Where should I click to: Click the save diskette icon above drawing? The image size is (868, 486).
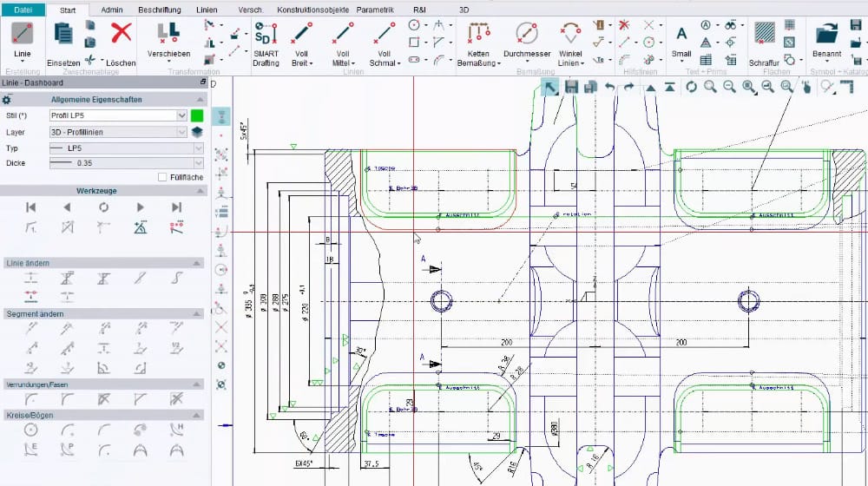pyautogui.click(x=571, y=87)
